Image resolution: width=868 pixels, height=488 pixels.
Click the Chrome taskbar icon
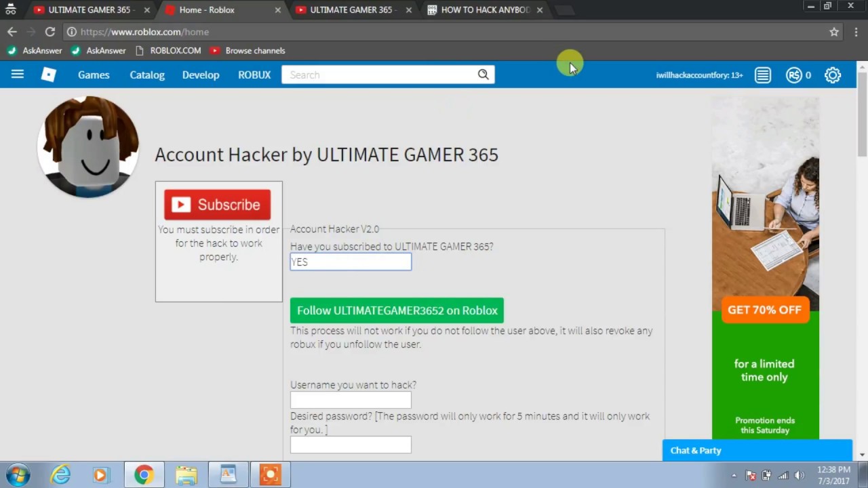point(143,475)
